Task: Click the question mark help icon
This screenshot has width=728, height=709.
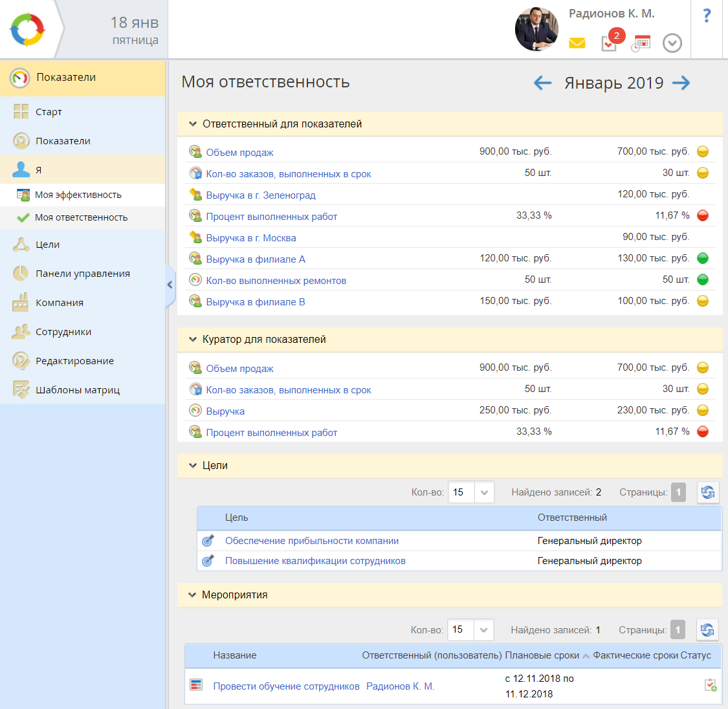Action: [x=707, y=16]
